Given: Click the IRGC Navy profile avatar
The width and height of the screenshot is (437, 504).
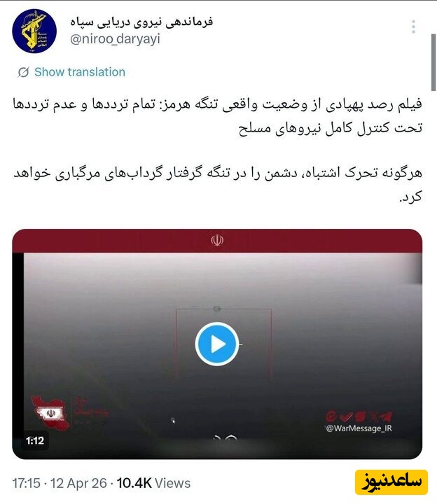Looking at the screenshot, I should (x=34, y=31).
